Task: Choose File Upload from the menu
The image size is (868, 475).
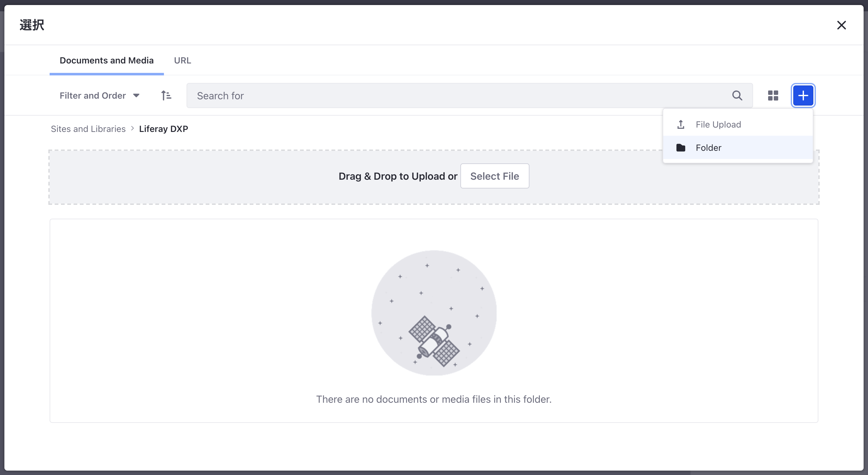Action: pyautogui.click(x=718, y=125)
